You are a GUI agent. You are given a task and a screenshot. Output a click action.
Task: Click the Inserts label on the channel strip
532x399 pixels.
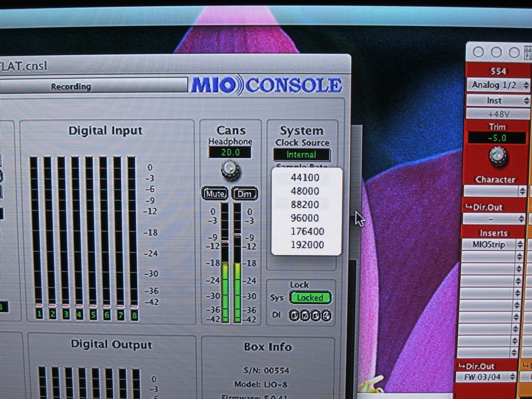(494, 233)
